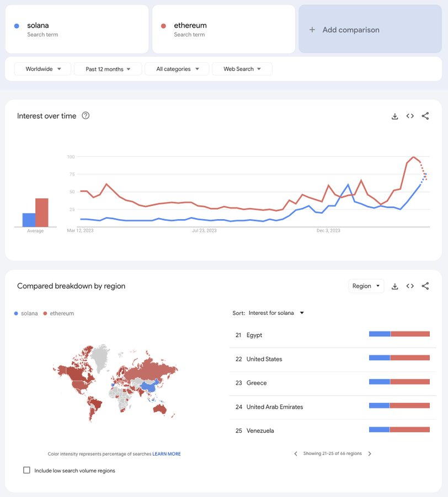The width and height of the screenshot is (448, 497).
Task: Click the red dot beside ethereum term
Action: [163, 26]
